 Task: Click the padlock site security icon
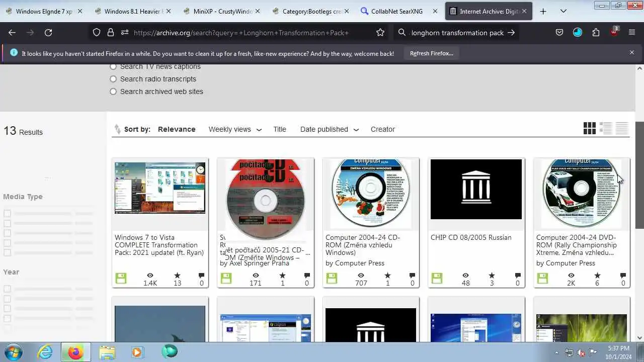click(x=111, y=33)
